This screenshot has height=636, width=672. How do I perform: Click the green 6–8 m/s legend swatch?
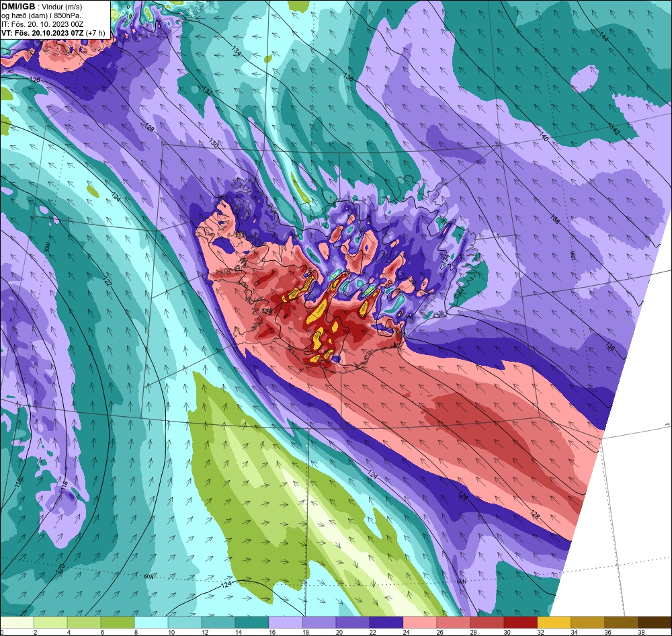click(x=118, y=623)
